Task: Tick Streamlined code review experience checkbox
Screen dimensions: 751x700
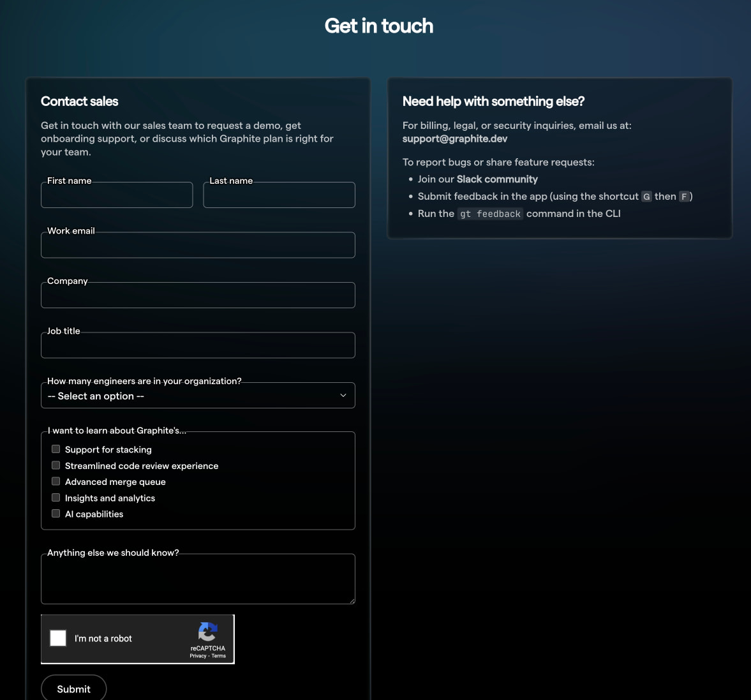Action: pyautogui.click(x=56, y=465)
